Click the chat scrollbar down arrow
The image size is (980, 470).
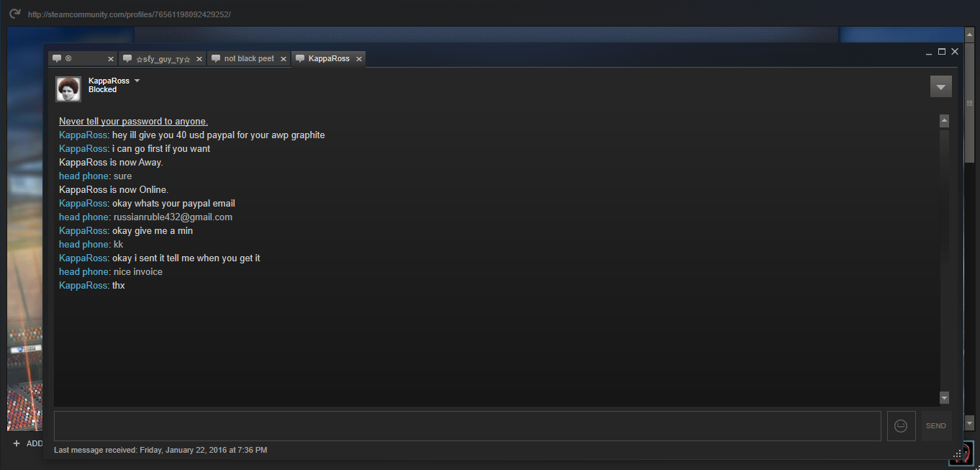944,397
